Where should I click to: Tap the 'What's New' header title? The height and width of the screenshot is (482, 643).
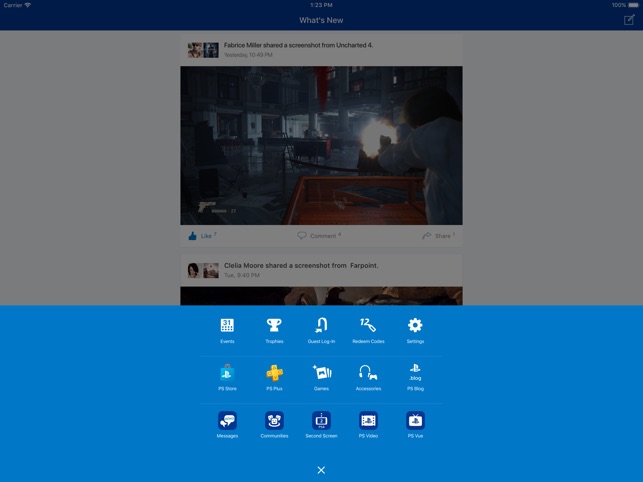(321, 20)
